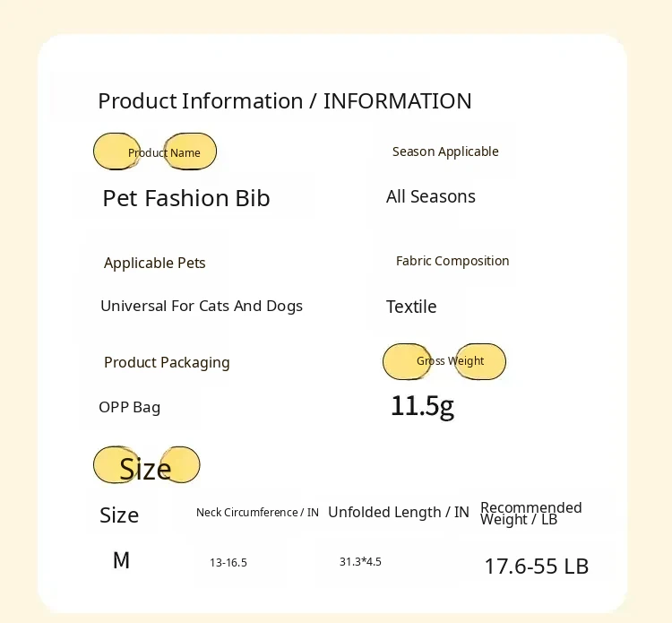Image resolution: width=672 pixels, height=623 pixels.
Task: Click the Recommended Weight / LB header
Action: [x=531, y=514]
